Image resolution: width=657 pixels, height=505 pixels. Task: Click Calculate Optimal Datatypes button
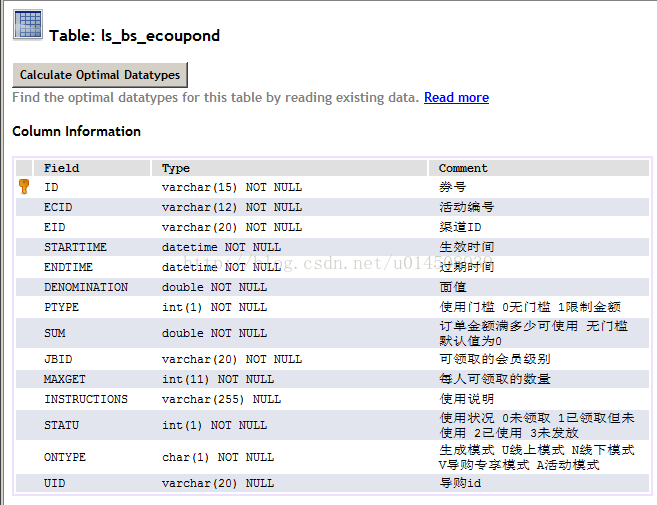click(x=100, y=75)
